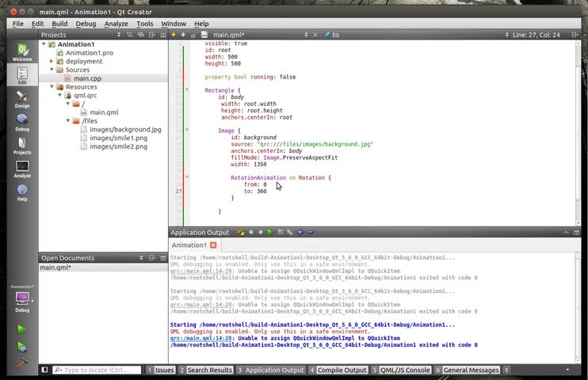
Task: Follow the bottom qrc:/main.qml:14:28 link
Action: [200, 338]
